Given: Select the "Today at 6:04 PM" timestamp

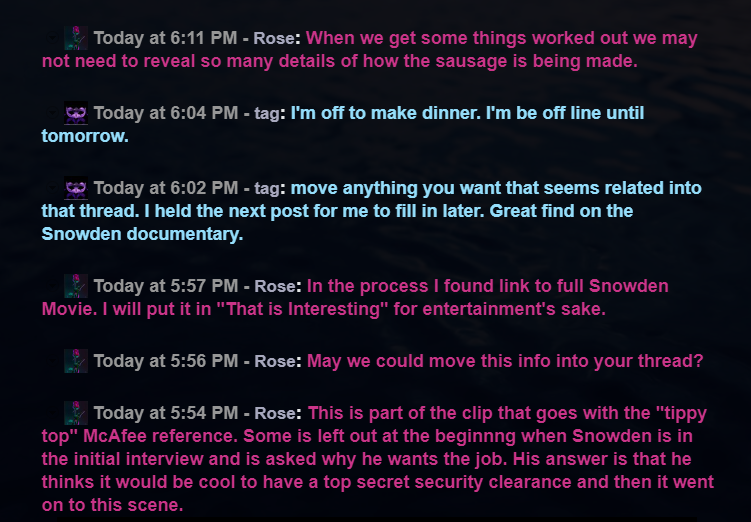Looking at the screenshot, I should click(x=165, y=114).
